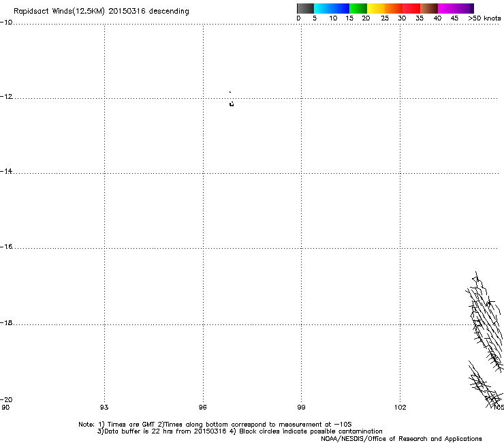The width and height of the screenshot is (504, 443).
Task: Click the 'Data buffer is 22 hrs' note line
Action: click(x=240, y=431)
